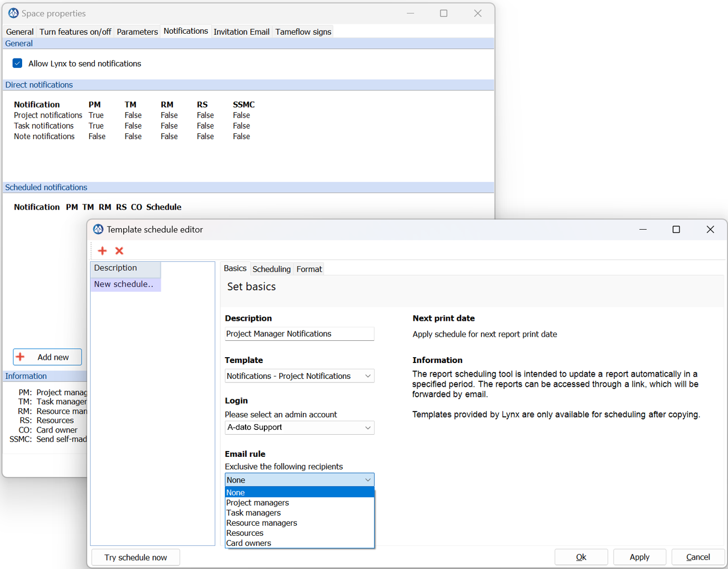Image resolution: width=728 pixels, height=569 pixels.
Task: Click the Description field showing Project Manager Notifications
Action: (299, 333)
